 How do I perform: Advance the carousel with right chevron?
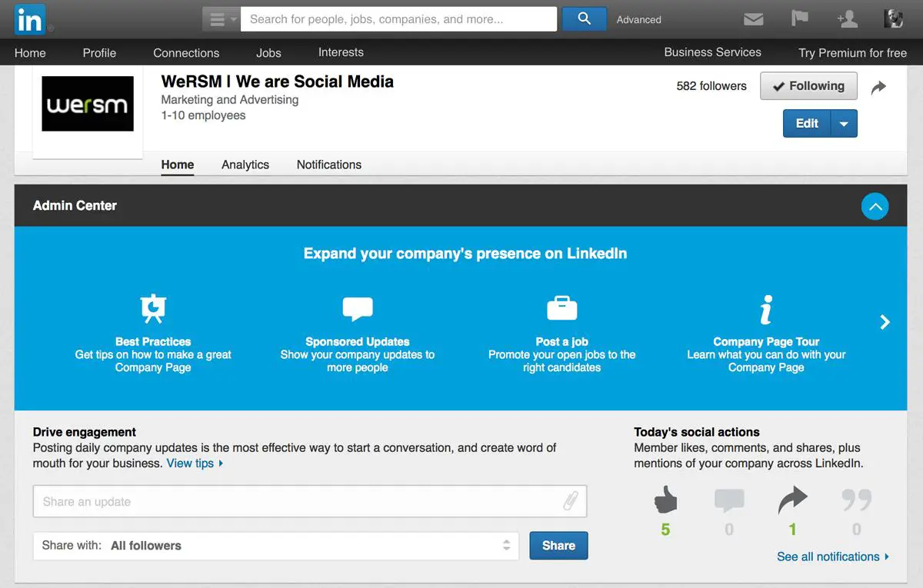tap(885, 322)
